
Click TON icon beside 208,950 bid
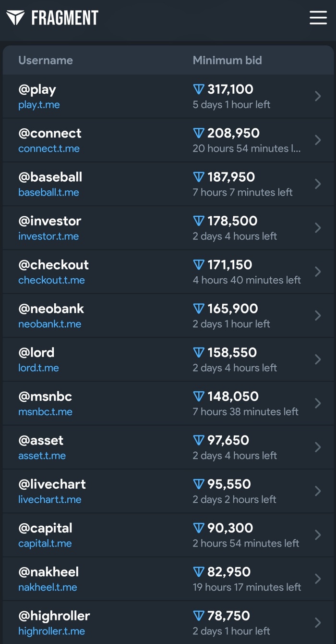199,133
